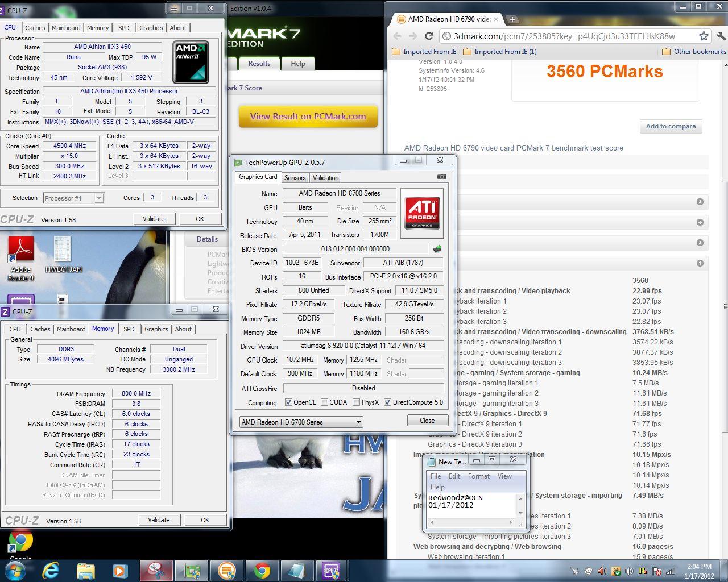Bookmark this page with the star icon
Image resolution: width=728 pixels, height=582 pixels.
tap(704, 36)
